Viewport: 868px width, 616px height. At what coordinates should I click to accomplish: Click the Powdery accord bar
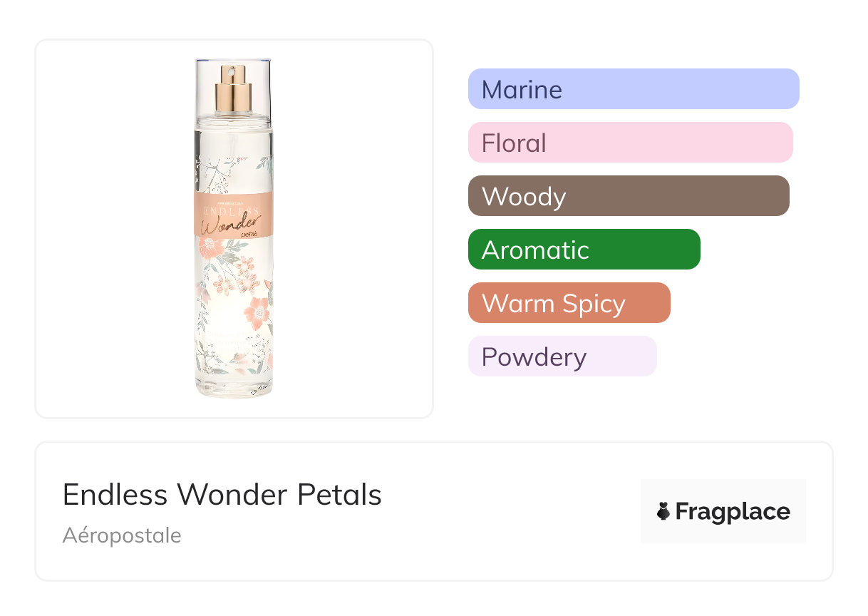pos(562,356)
